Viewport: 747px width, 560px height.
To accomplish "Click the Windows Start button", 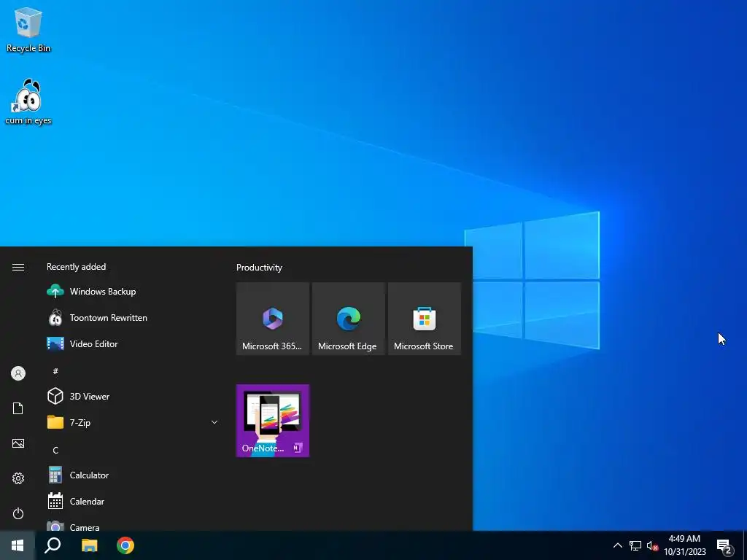I will (18, 545).
